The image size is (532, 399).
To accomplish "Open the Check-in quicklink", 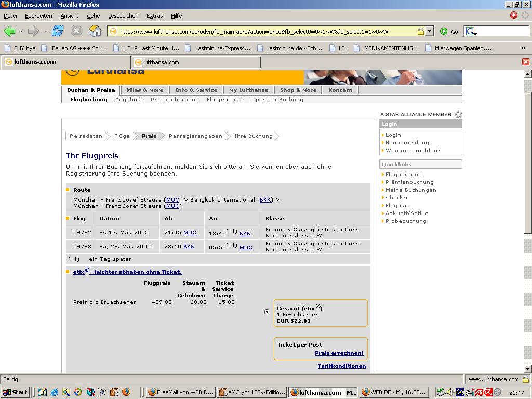I will [398, 198].
